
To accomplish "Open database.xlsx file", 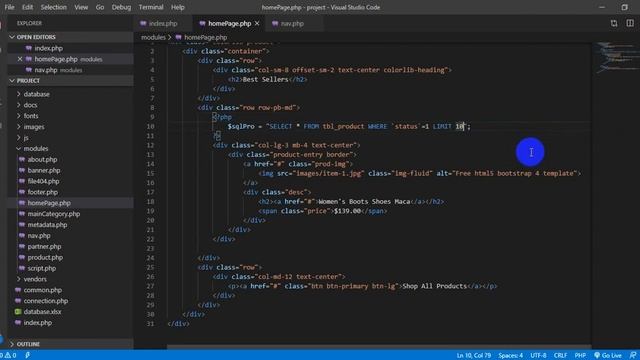I will [x=42, y=312].
